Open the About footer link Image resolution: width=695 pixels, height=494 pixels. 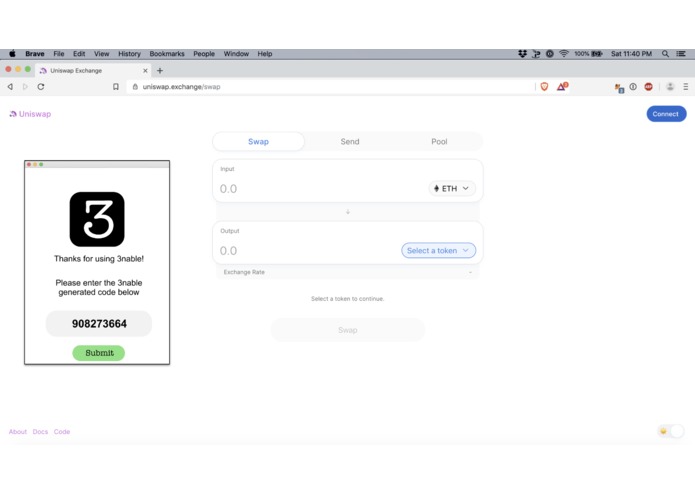pyautogui.click(x=18, y=432)
